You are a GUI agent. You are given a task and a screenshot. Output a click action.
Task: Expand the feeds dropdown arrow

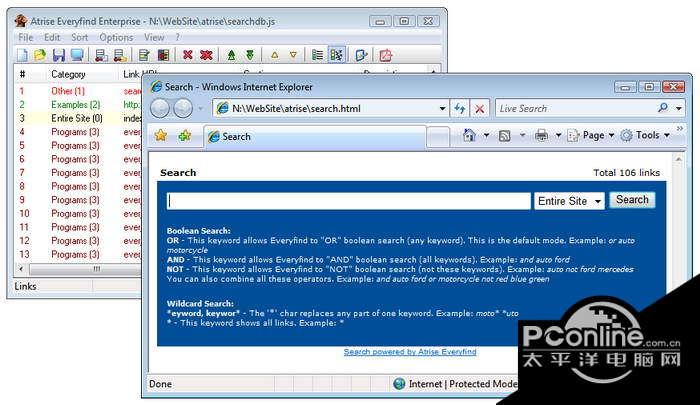(x=522, y=135)
